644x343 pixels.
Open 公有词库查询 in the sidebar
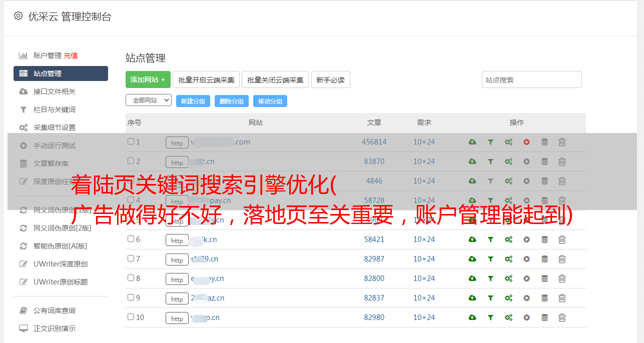pyautogui.click(x=55, y=310)
